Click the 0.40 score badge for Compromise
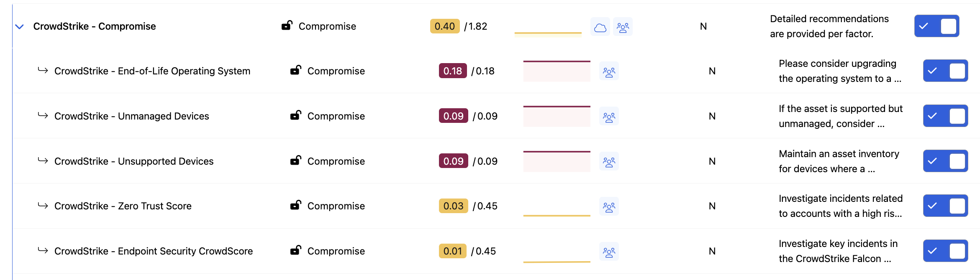The image size is (980, 280). [x=444, y=26]
